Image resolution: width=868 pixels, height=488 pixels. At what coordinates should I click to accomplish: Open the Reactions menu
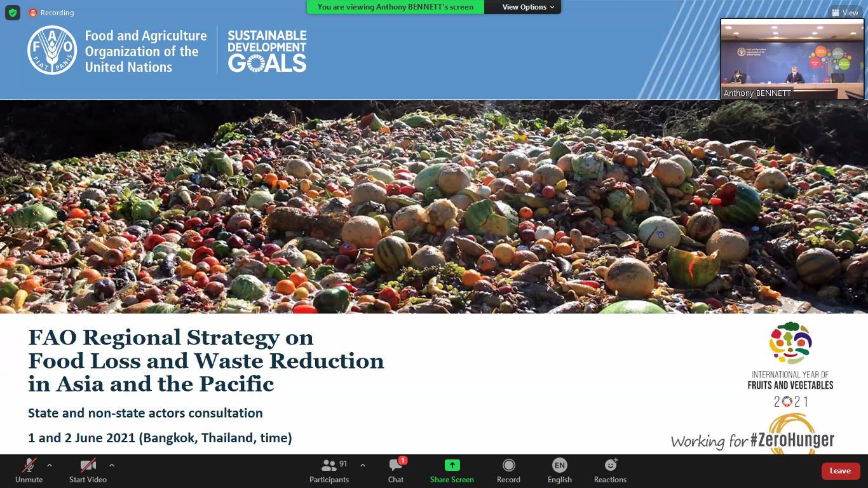(x=611, y=470)
